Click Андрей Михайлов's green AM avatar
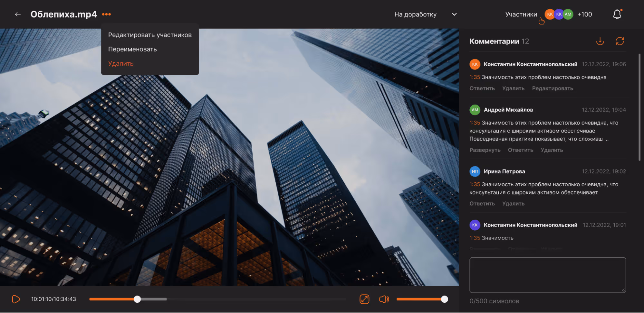This screenshot has height=313, width=644. (475, 110)
